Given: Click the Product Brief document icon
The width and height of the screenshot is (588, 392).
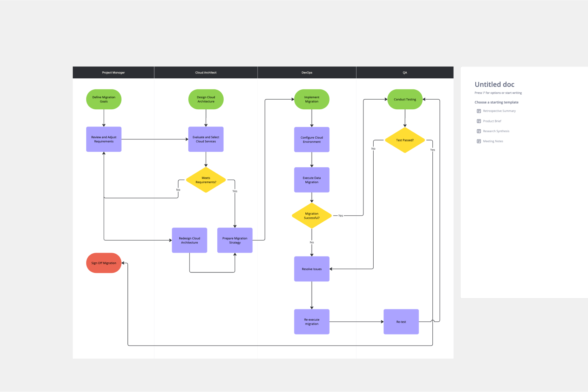Looking at the screenshot, I should point(479,121).
